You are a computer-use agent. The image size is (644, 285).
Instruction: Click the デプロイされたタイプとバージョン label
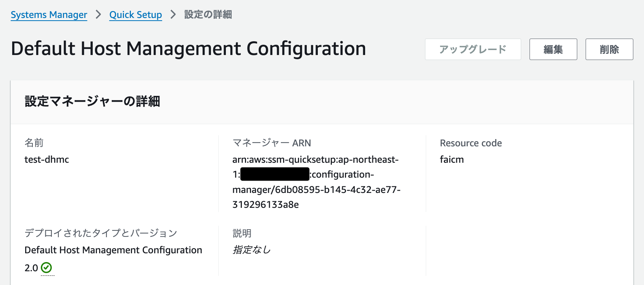pos(101,233)
